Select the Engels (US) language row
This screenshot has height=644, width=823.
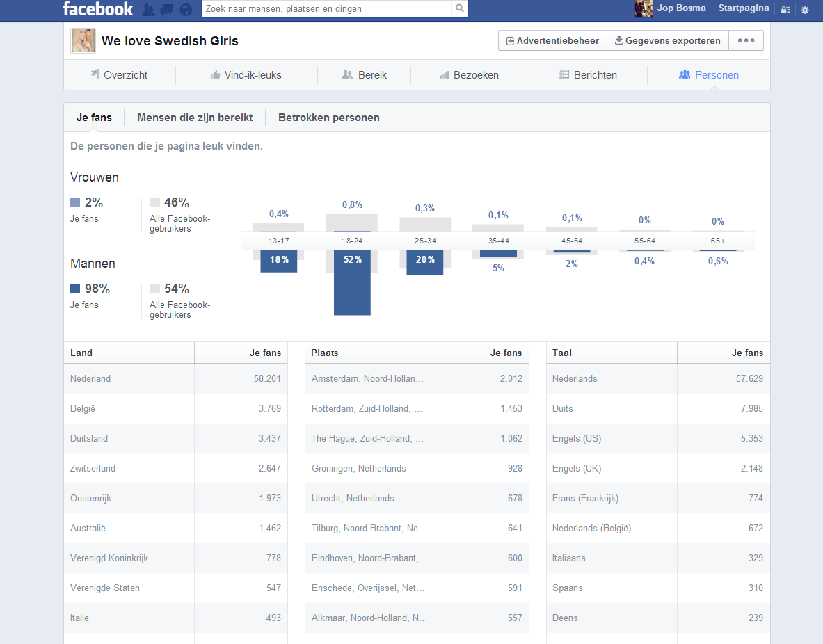click(x=658, y=438)
